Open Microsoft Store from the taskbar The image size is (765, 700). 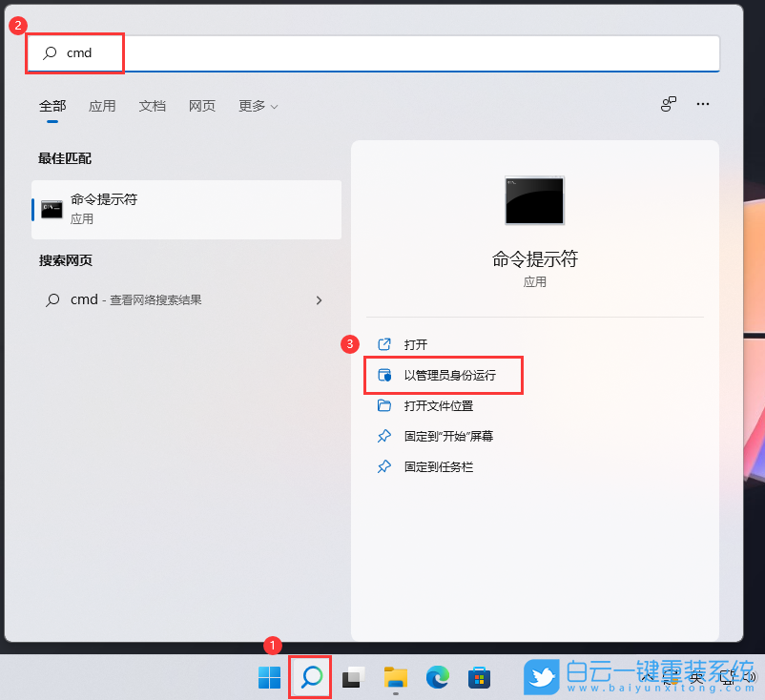(x=479, y=678)
